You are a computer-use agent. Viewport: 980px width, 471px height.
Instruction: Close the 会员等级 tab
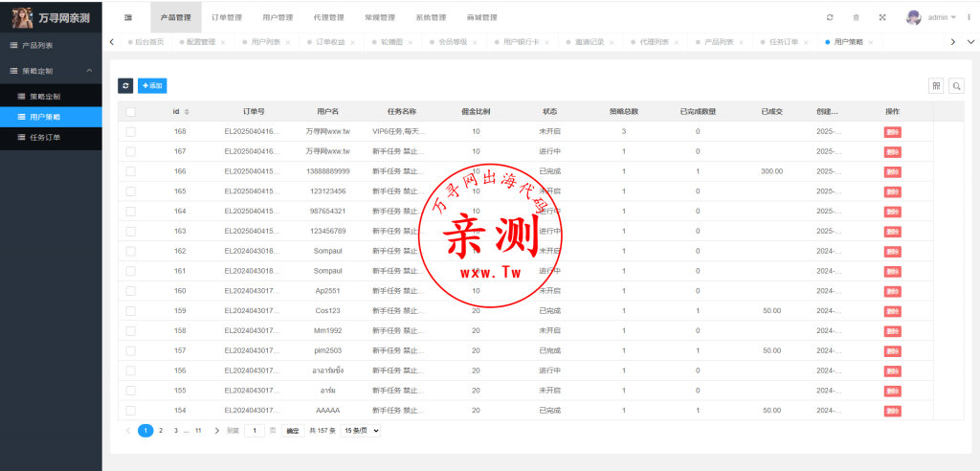click(475, 42)
